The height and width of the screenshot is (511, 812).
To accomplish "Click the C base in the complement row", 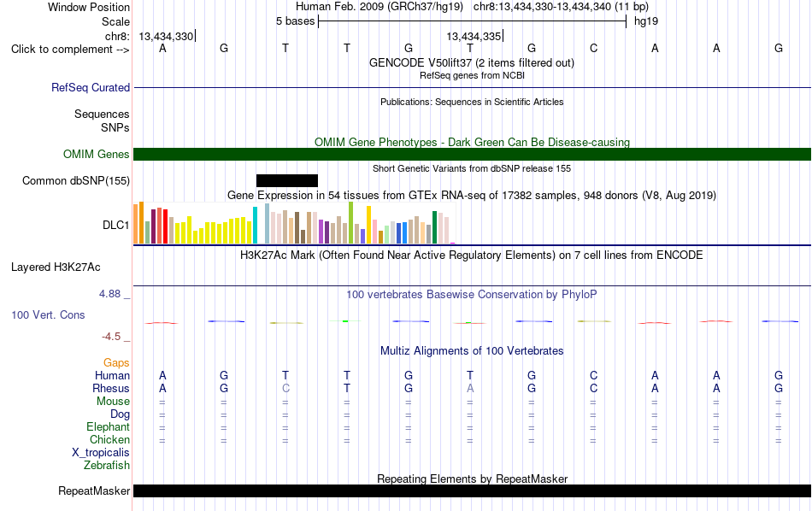I will coord(593,48).
